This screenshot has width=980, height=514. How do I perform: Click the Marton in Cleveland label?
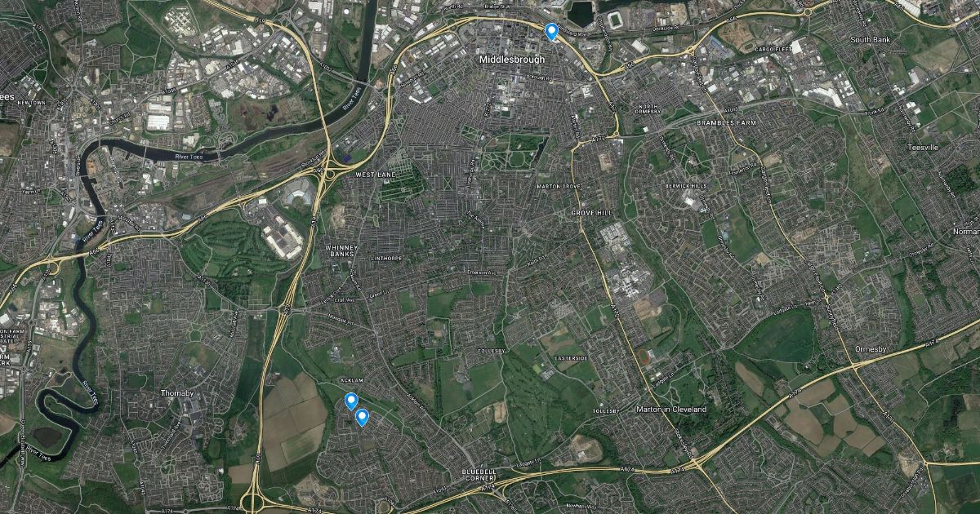coord(671,409)
